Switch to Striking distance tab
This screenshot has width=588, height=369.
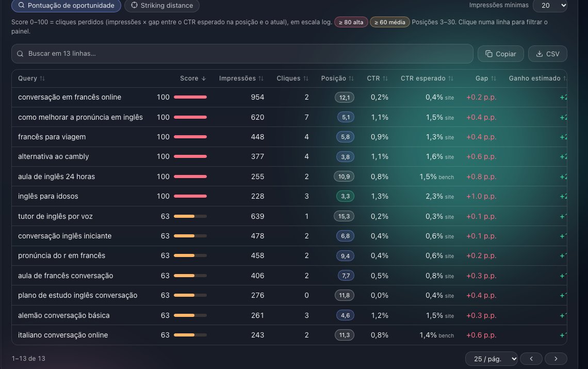coord(161,6)
